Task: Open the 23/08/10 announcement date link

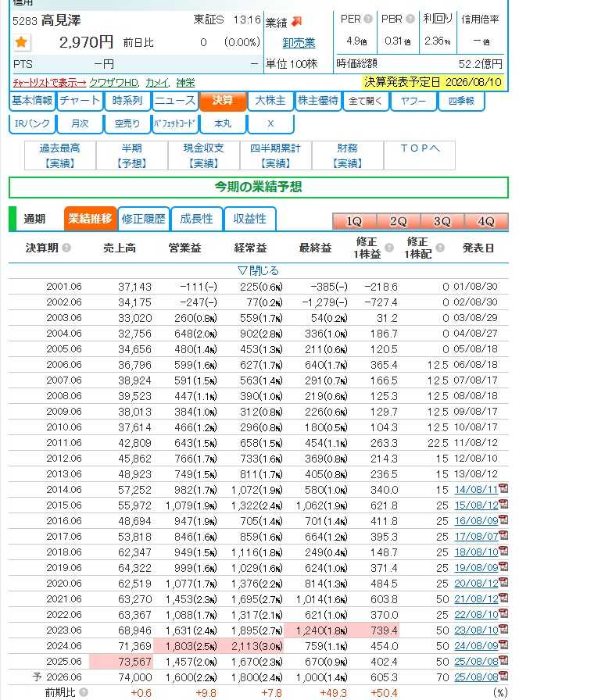Action: [x=476, y=630]
